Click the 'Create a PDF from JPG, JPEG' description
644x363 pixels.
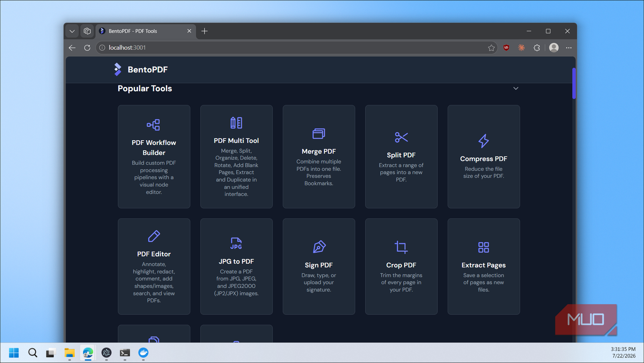[x=236, y=283]
